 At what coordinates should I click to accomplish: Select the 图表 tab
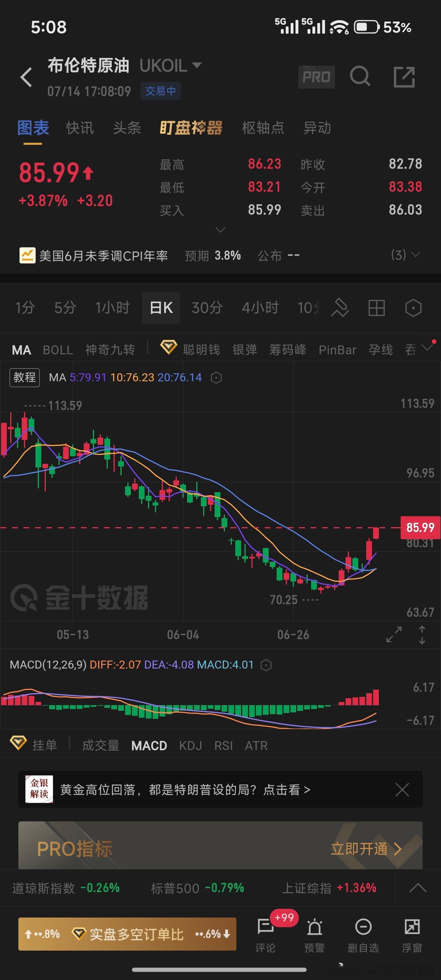[33, 128]
